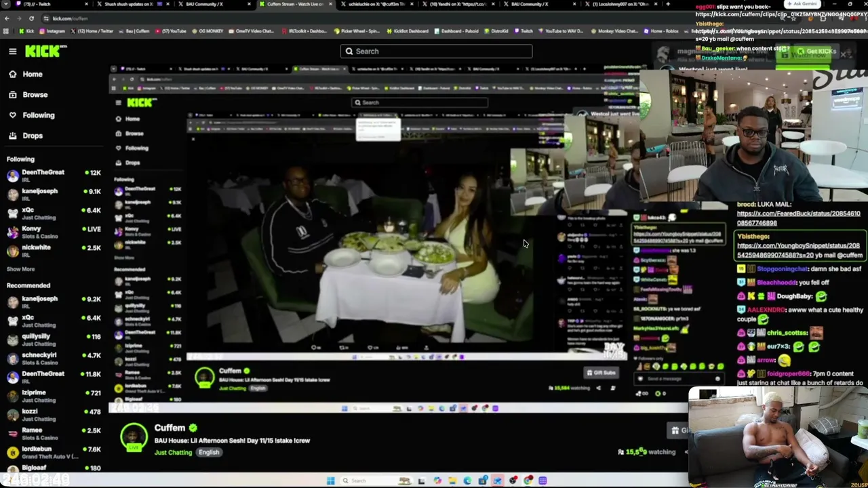The image size is (868, 488).
Task: Open Drops in Kick sidebar
Action: pyautogui.click(x=26, y=136)
